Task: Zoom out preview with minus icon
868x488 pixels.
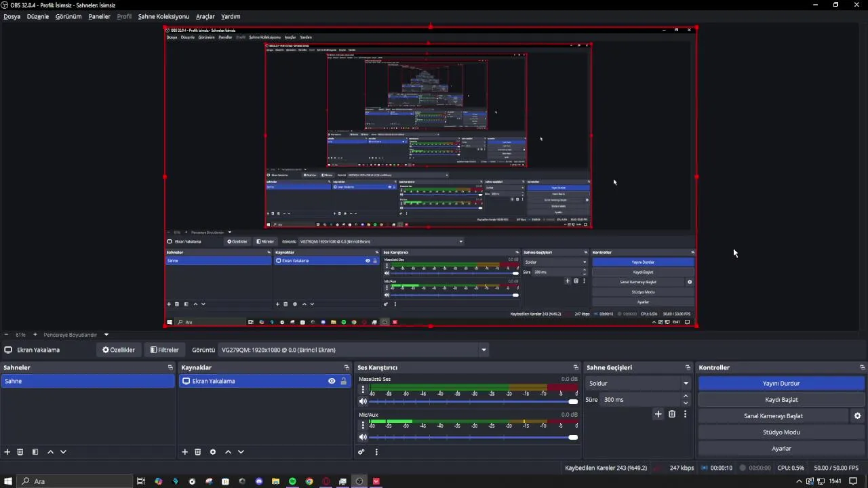Action: pos(6,335)
